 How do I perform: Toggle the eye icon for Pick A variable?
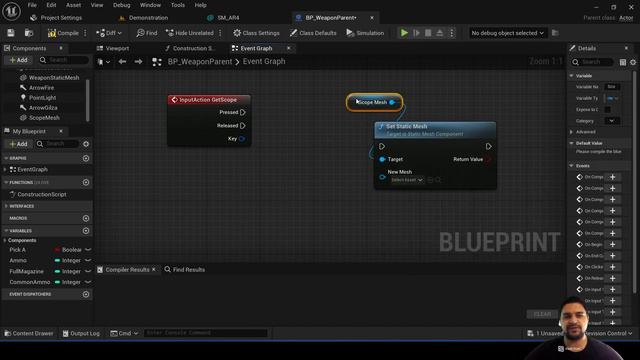[88, 250]
